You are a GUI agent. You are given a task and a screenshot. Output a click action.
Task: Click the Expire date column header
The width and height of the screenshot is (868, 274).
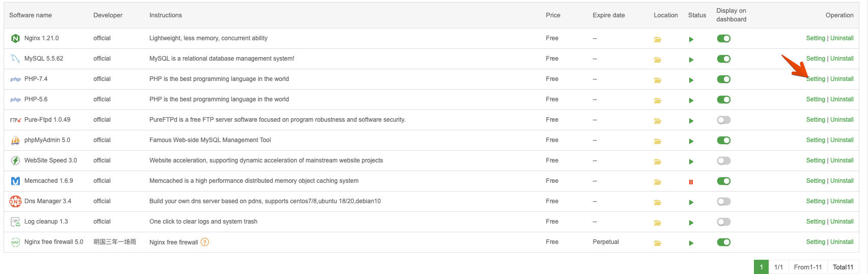(609, 15)
